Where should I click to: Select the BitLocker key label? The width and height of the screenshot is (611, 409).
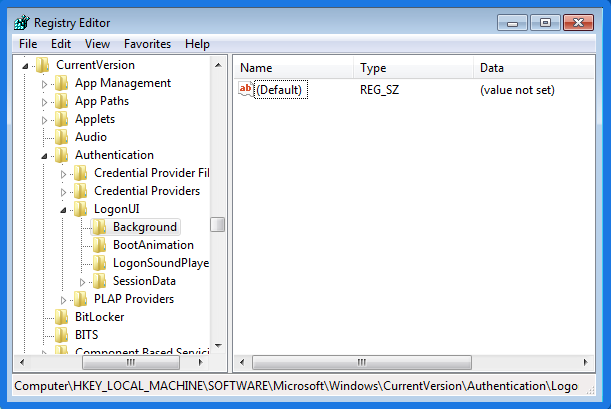(100, 317)
